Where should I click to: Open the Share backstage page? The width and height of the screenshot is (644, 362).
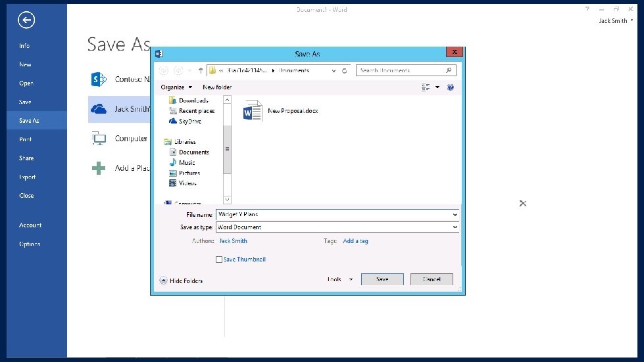26,158
